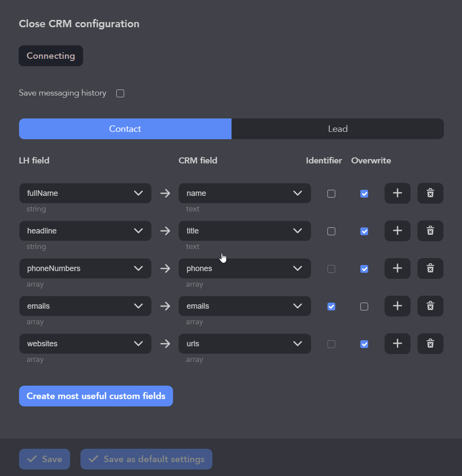The height and width of the screenshot is (476, 462).
Task: Click the plus icon in the headline row
Action: point(397,231)
